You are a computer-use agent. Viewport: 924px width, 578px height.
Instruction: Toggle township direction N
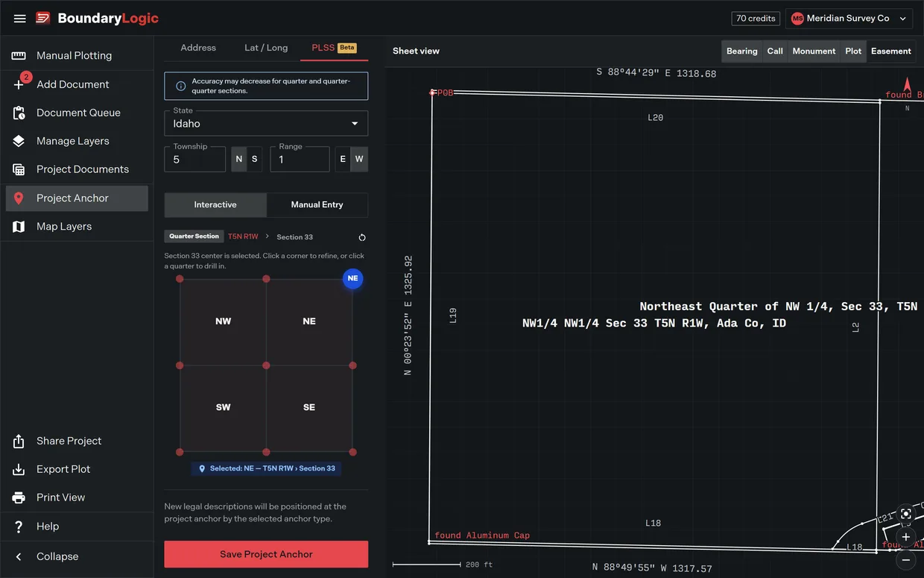coord(239,160)
